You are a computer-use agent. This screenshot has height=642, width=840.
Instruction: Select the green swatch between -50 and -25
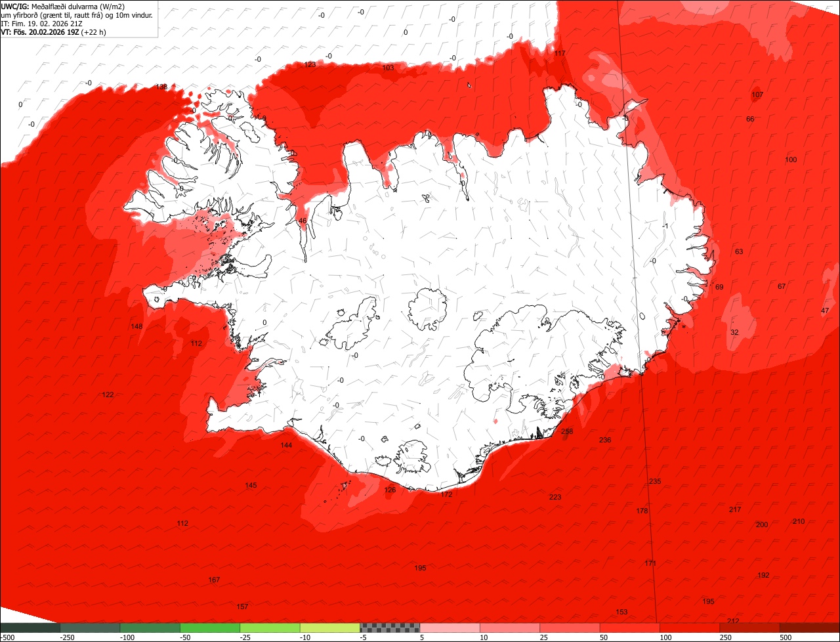coord(210,628)
